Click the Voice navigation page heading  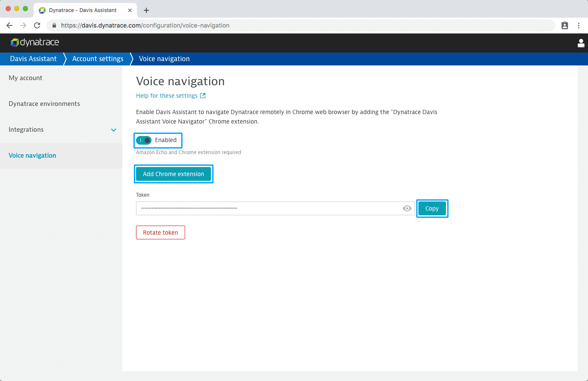180,81
